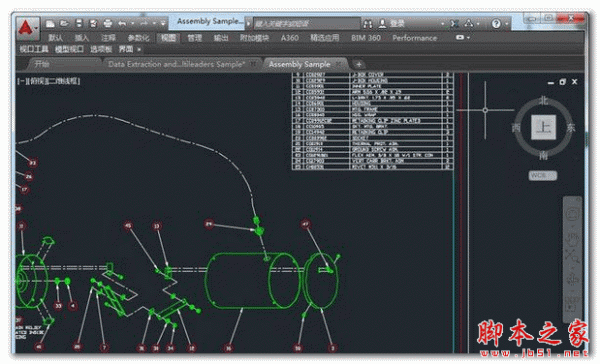
Task: Click the binoculars search icon
Action: click(368, 24)
